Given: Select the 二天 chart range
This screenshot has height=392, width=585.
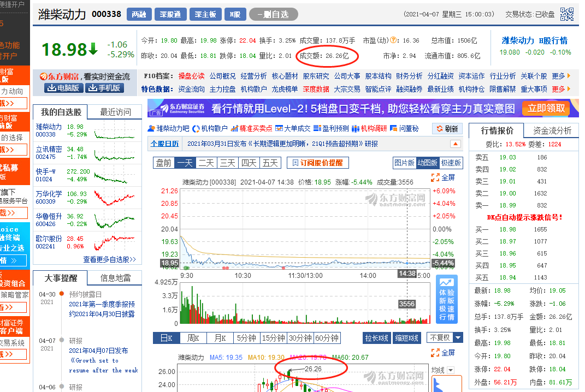Looking at the screenshot, I should click(x=206, y=163).
